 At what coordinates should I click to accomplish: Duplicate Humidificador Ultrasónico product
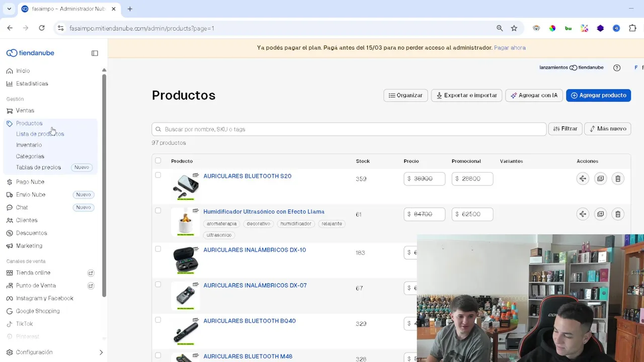[600, 214]
